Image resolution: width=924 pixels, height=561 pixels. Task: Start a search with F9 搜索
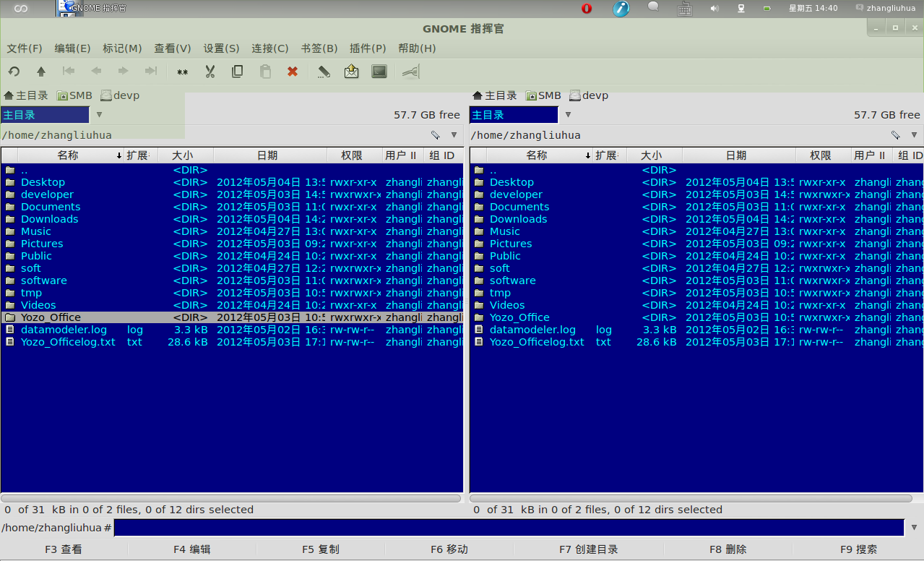[858, 549]
